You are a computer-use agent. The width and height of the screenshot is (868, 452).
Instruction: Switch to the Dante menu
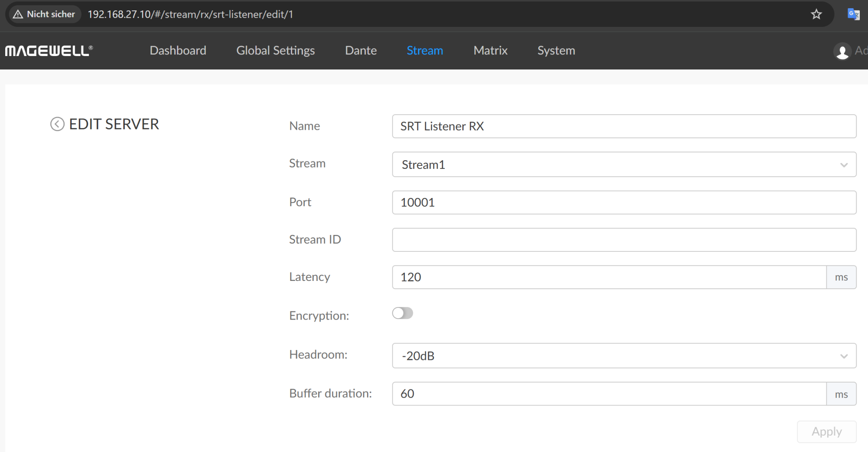tap(361, 51)
